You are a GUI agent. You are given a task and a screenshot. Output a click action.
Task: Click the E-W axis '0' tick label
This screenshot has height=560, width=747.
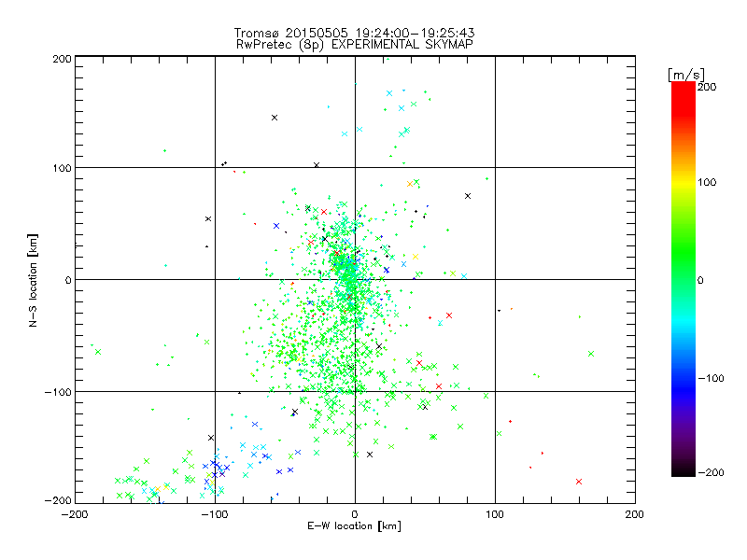point(355,514)
